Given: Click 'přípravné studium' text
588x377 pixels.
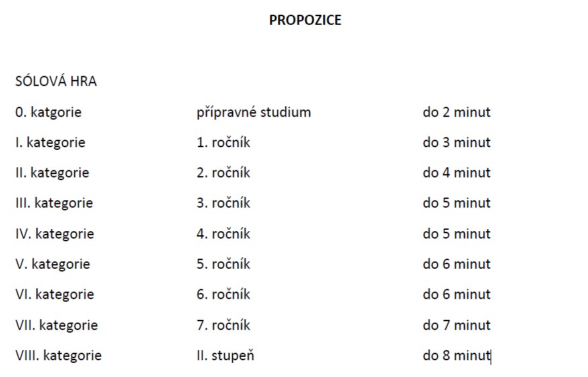Looking at the screenshot, I should click(x=253, y=112).
